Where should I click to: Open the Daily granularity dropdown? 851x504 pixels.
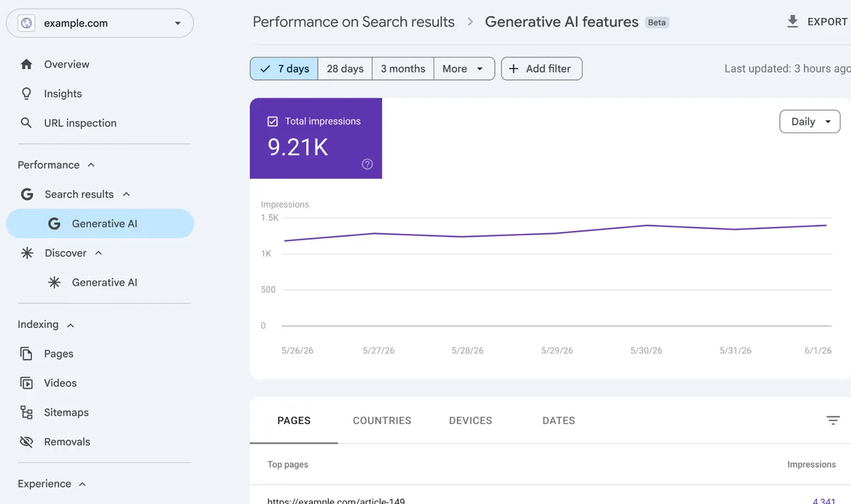[x=810, y=122]
